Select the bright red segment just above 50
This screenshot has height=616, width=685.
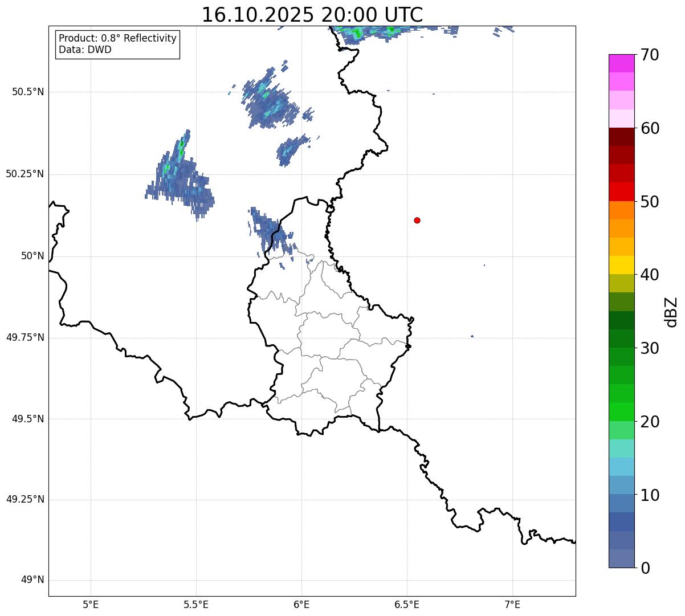(x=621, y=191)
